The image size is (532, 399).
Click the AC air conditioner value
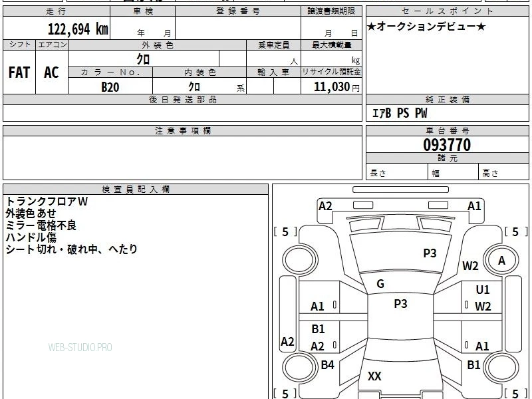coord(51,72)
